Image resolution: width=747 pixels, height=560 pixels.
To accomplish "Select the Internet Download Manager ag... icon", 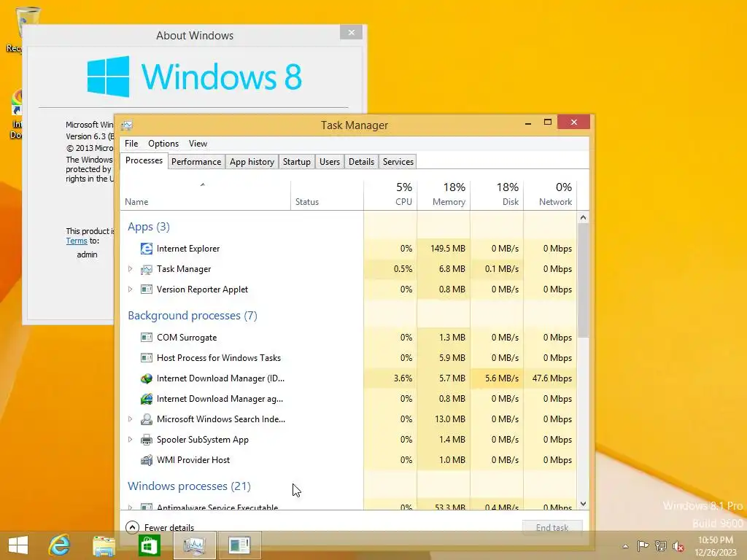I will [x=146, y=399].
